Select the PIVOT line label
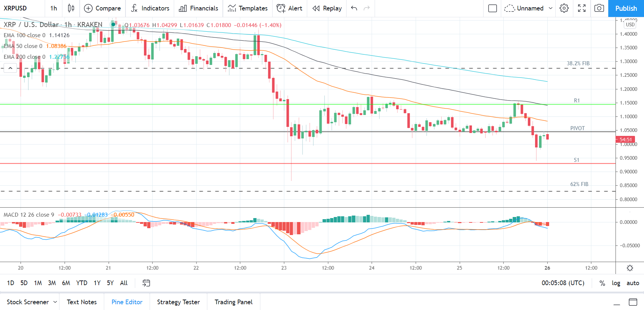 577,128
